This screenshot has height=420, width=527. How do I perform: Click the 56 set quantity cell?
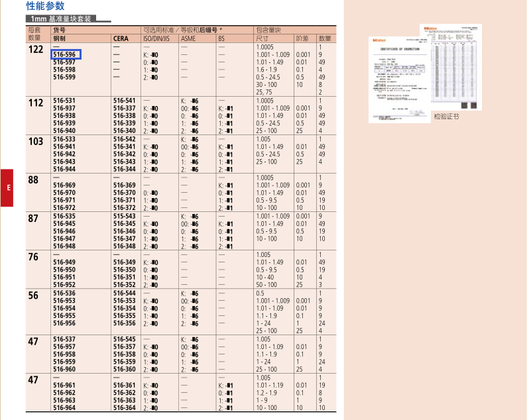(33, 295)
